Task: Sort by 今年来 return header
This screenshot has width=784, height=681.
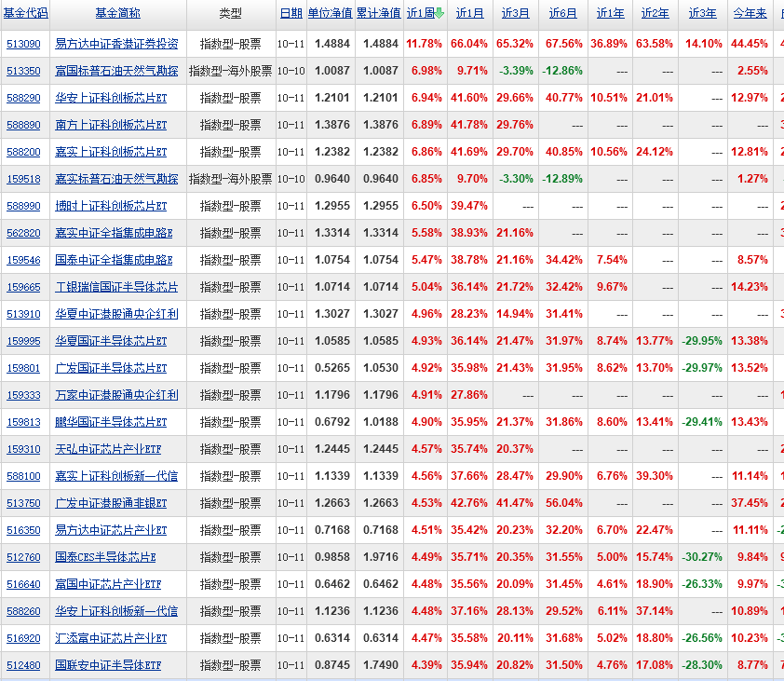Action: [750, 13]
